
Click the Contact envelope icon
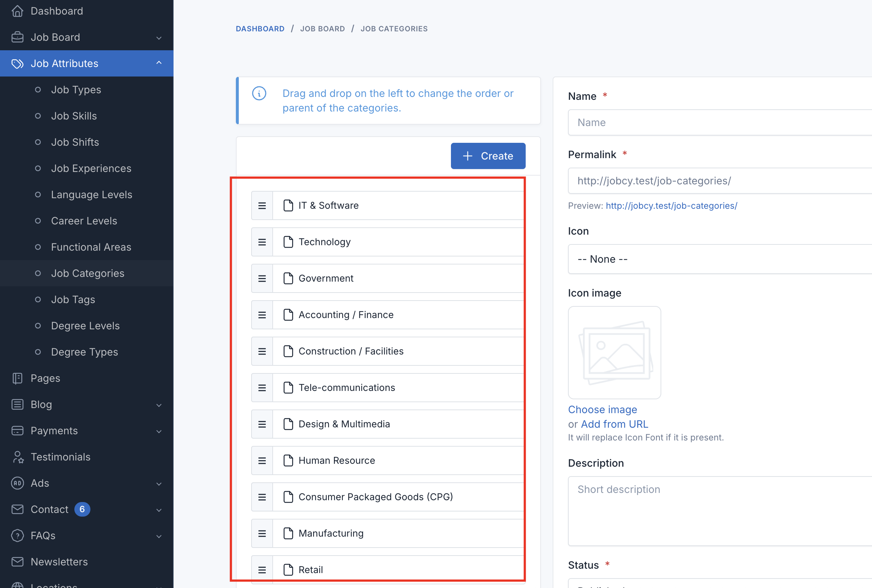click(17, 509)
